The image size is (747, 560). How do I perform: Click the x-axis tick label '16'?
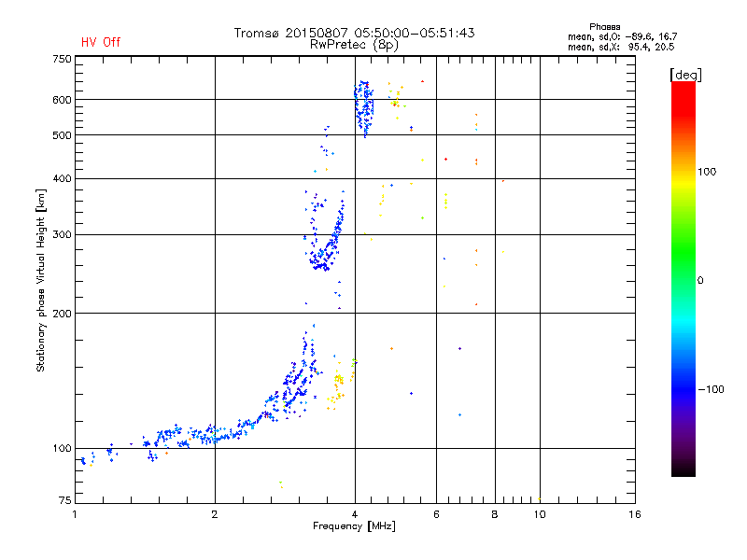coord(635,514)
